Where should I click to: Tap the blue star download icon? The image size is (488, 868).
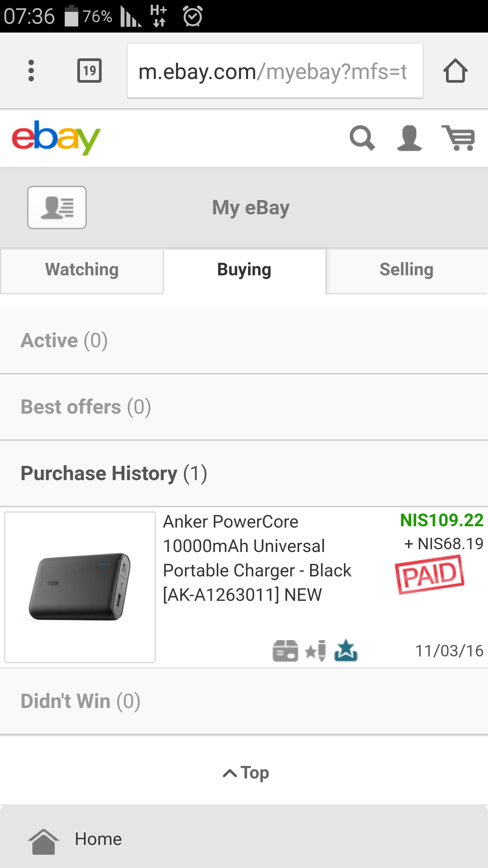tap(346, 651)
